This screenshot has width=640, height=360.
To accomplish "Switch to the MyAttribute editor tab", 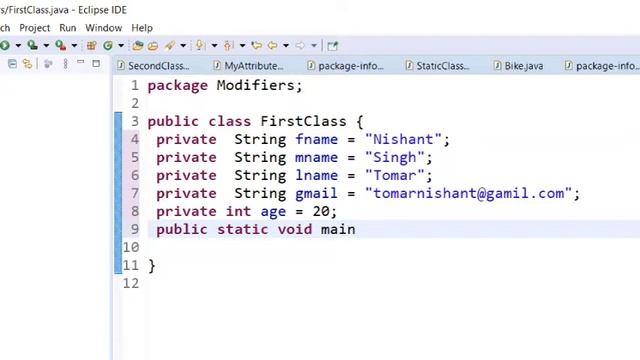I will (249, 66).
